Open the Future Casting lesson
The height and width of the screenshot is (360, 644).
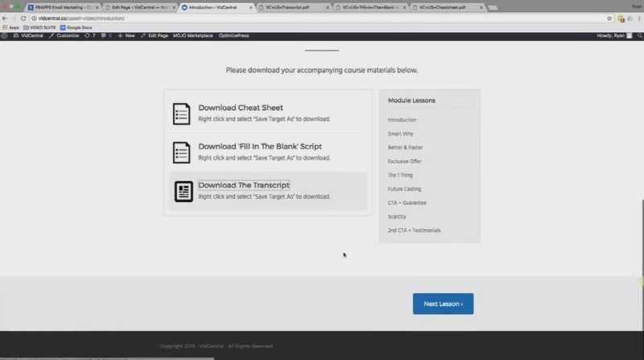tap(404, 189)
